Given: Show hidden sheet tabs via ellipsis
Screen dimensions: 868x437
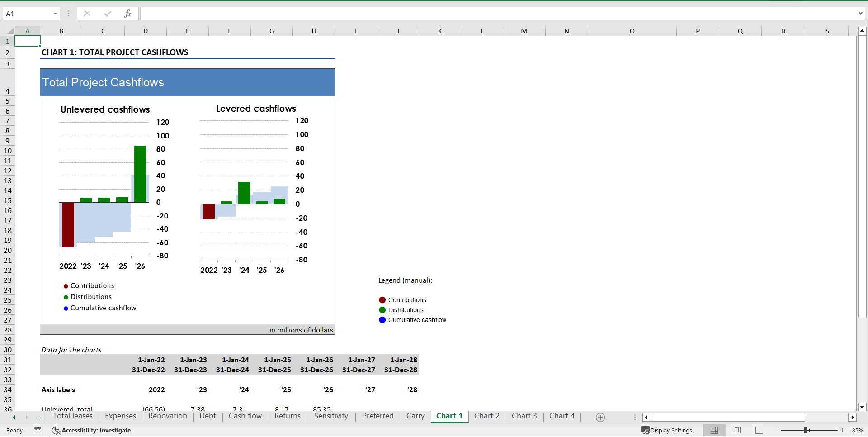Looking at the screenshot, I should pos(40,417).
